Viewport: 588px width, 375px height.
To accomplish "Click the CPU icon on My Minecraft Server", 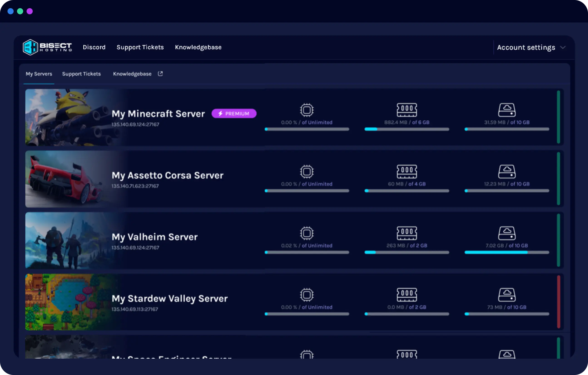I will tap(307, 110).
